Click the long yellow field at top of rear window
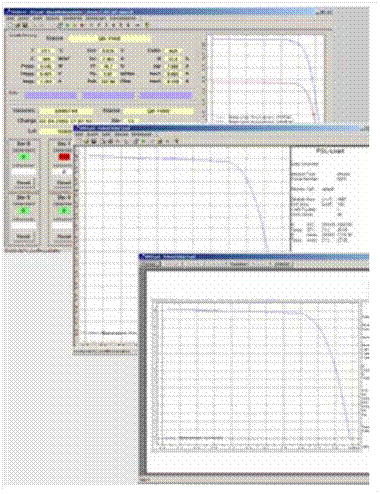The image size is (380, 494). (109, 38)
